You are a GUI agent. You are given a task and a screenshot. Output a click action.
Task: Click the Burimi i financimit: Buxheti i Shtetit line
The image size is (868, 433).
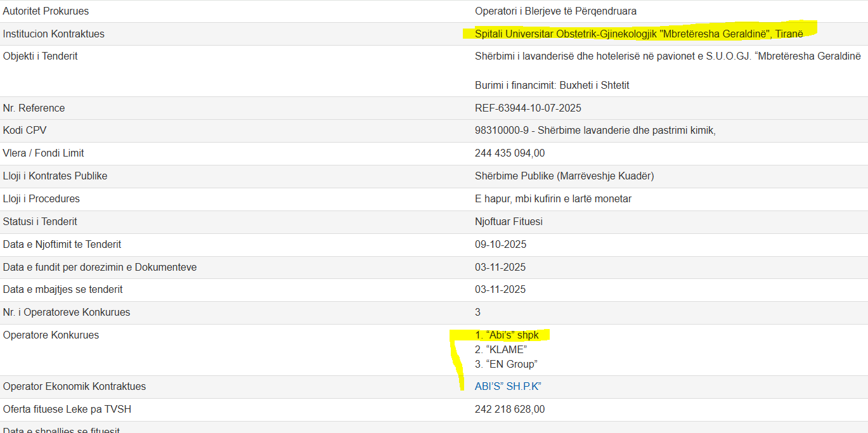point(552,86)
